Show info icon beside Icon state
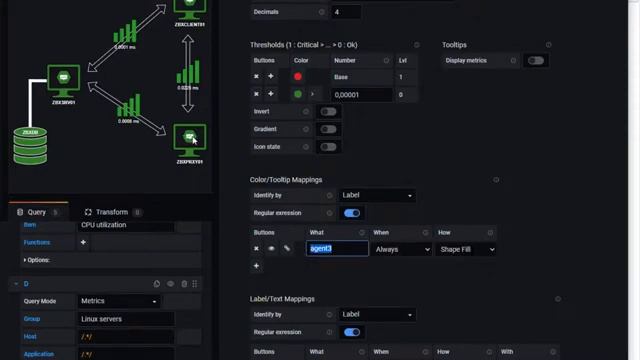The height and width of the screenshot is (360, 640). click(x=306, y=147)
